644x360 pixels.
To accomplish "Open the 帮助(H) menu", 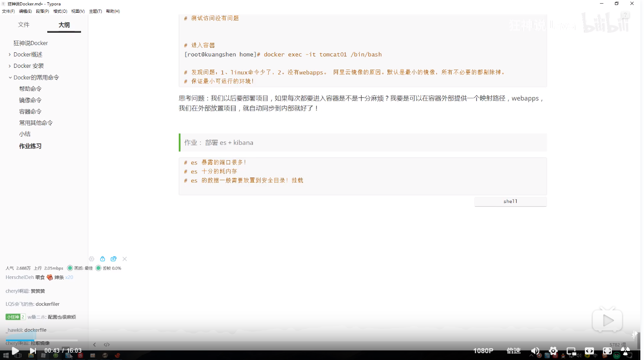I will tap(113, 11).
